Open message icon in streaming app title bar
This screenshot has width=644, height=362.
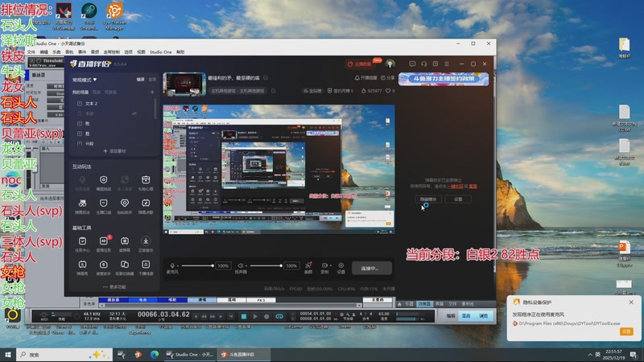[412, 64]
